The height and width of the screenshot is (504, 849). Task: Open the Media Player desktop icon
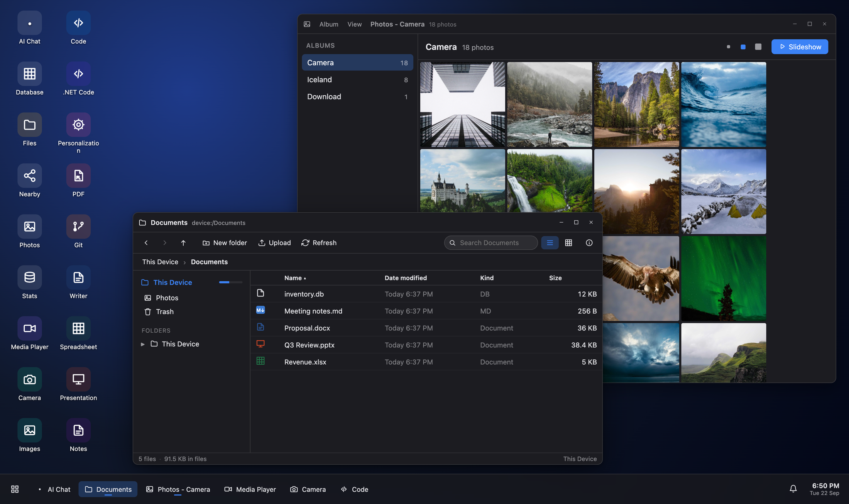coord(30,334)
